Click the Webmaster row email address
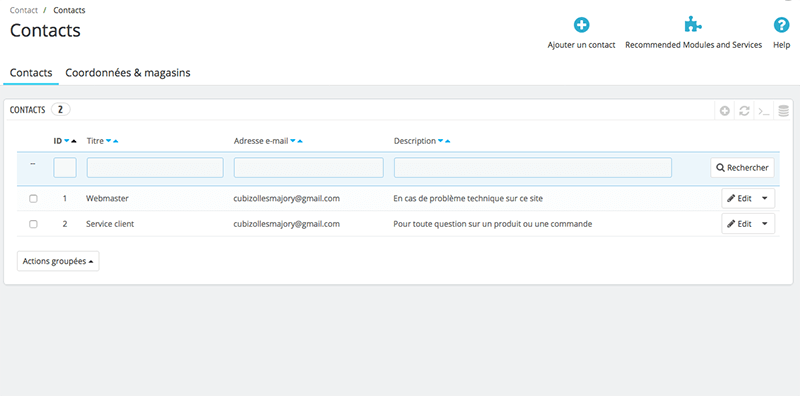Image resolution: width=800 pixels, height=396 pixels. [287, 199]
